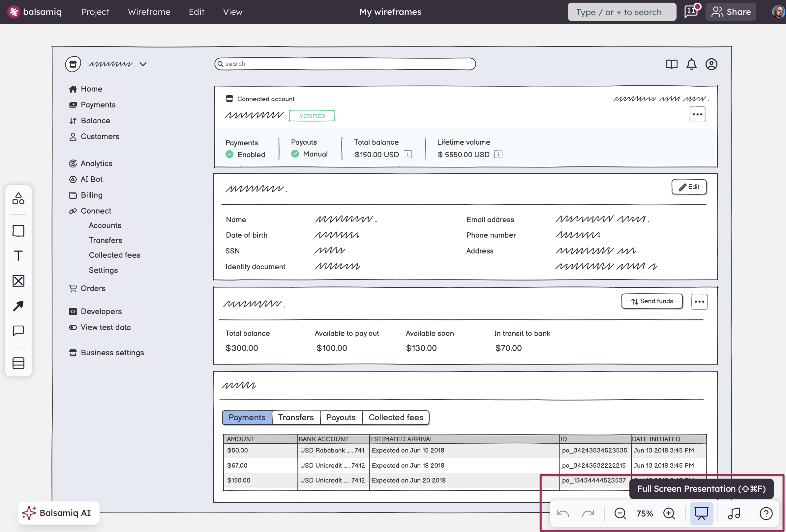Screen dimensions: 786x532
Task: Expand the account name dropdown chevron
Action: 143,64
